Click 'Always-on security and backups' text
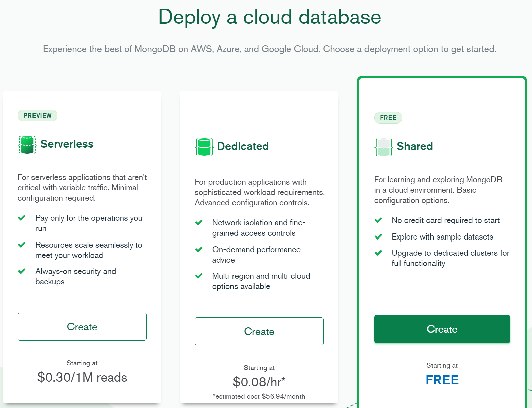 click(76, 276)
